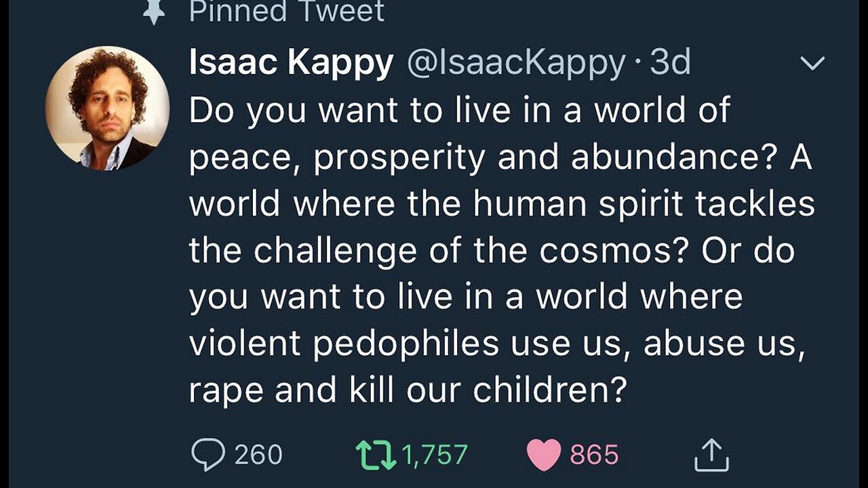Click the reply speech bubble icon
868x488 pixels.
(206, 455)
